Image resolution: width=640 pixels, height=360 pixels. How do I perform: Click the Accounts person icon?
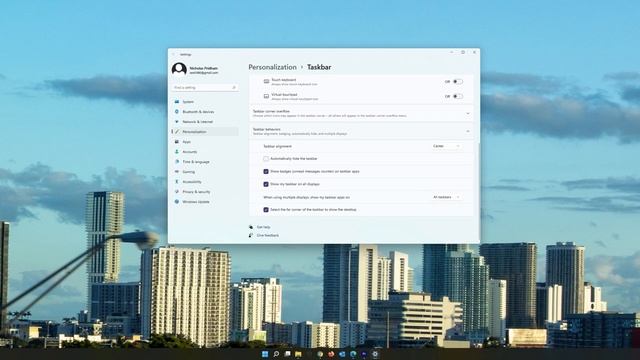177,151
